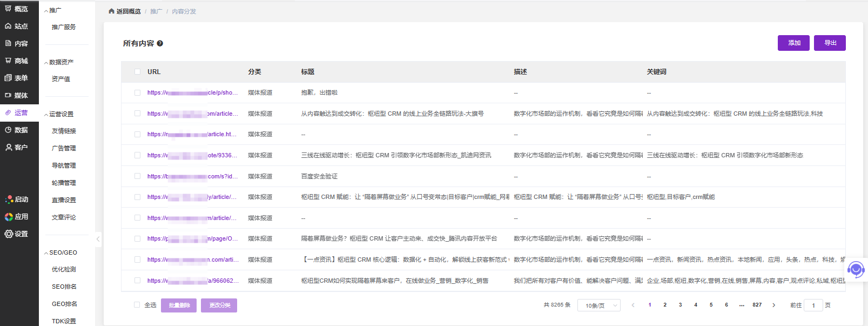This screenshot has height=326, width=868.
Task: Click the 添加 add button
Action: pos(794,43)
